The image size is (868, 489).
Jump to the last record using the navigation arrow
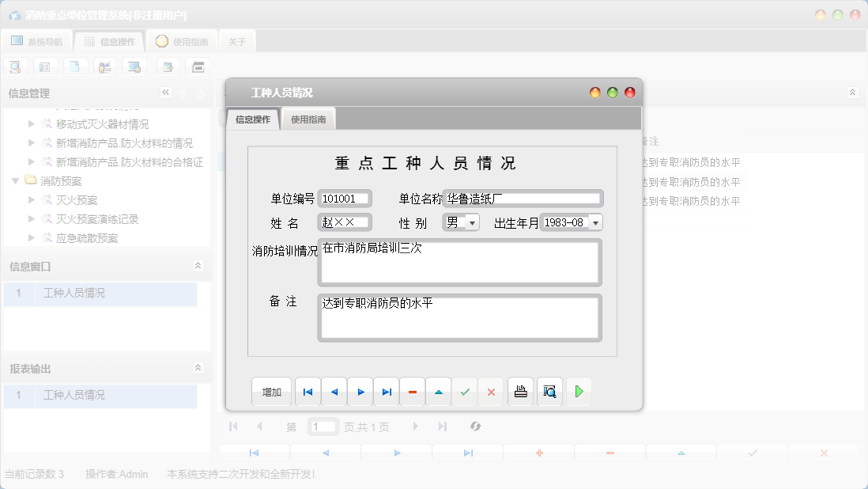386,391
